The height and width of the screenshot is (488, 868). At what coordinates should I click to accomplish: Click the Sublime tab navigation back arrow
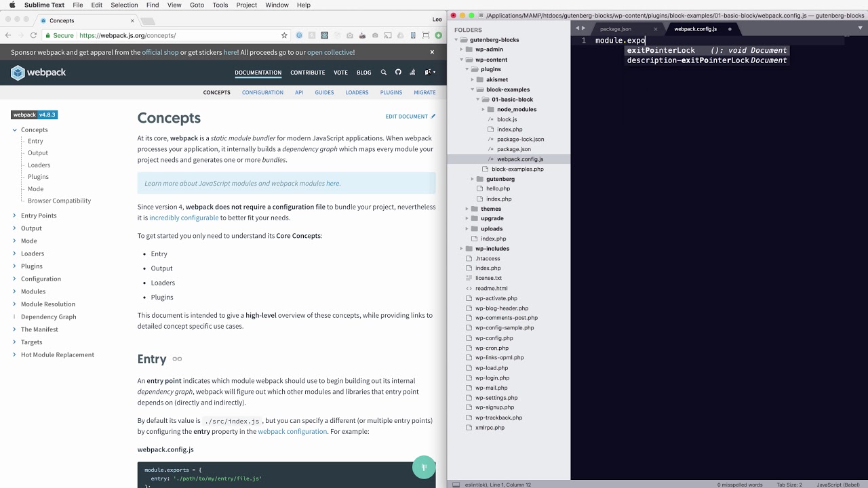coord(577,28)
